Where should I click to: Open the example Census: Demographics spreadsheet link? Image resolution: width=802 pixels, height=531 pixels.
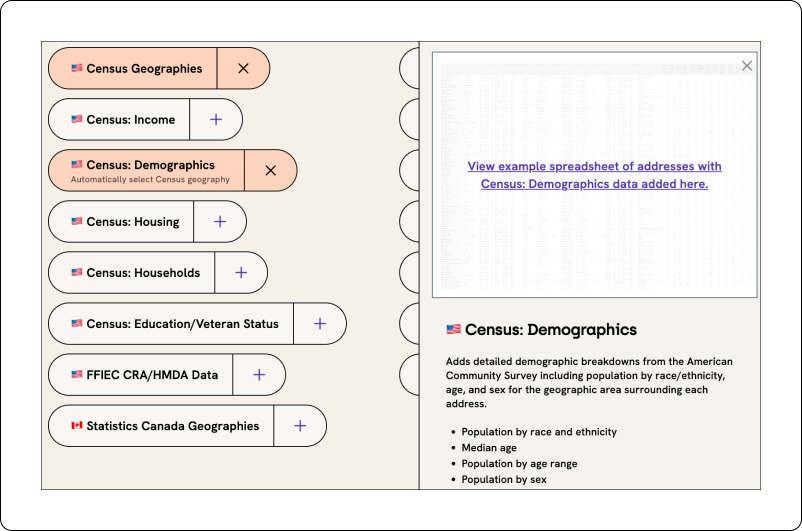(594, 175)
